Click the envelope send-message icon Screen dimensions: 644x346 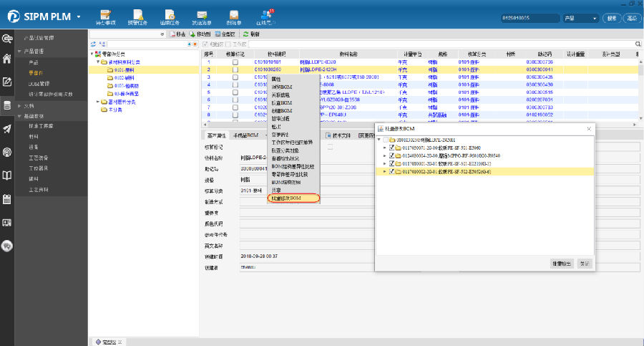(203, 16)
